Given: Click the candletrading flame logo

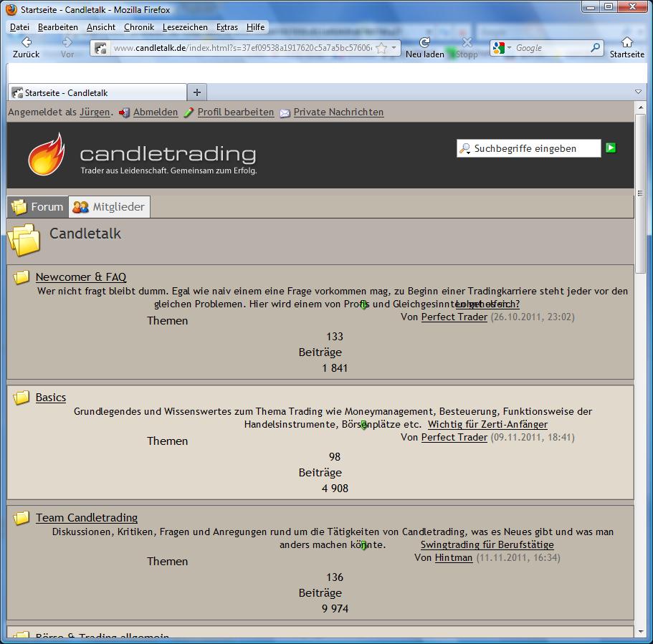Looking at the screenshot, I should pyautogui.click(x=47, y=154).
